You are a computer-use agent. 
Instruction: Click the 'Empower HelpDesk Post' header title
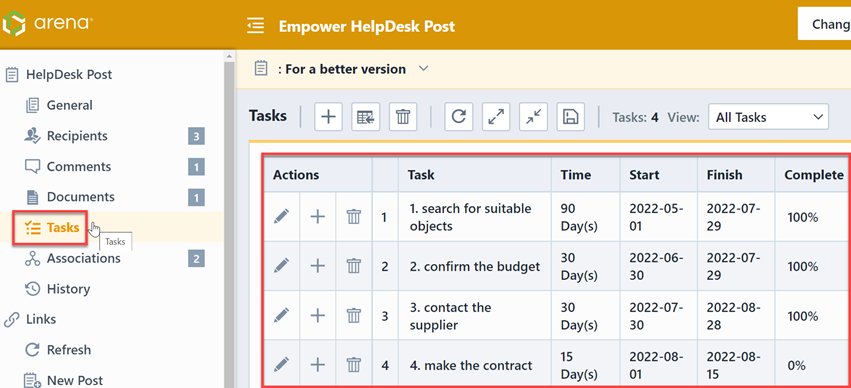tap(367, 26)
